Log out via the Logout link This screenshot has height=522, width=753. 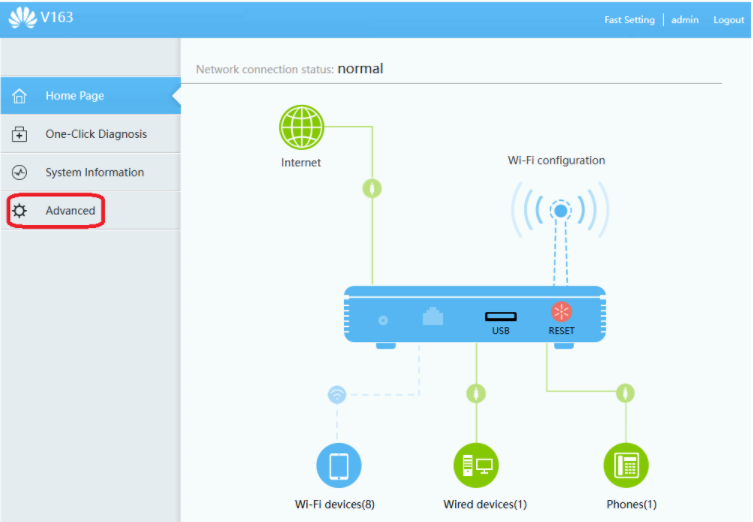click(728, 20)
